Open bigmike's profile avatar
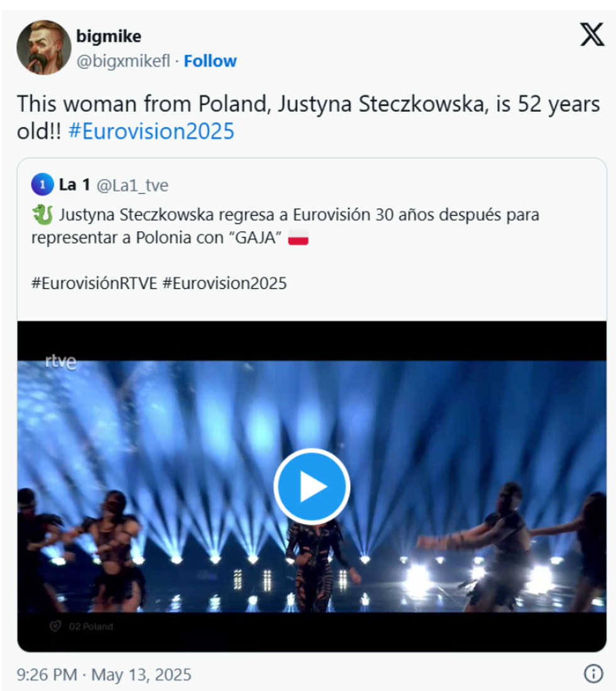Image resolution: width=616 pixels, height=691 pixels. pyautogui.click(x=43, y=47)
